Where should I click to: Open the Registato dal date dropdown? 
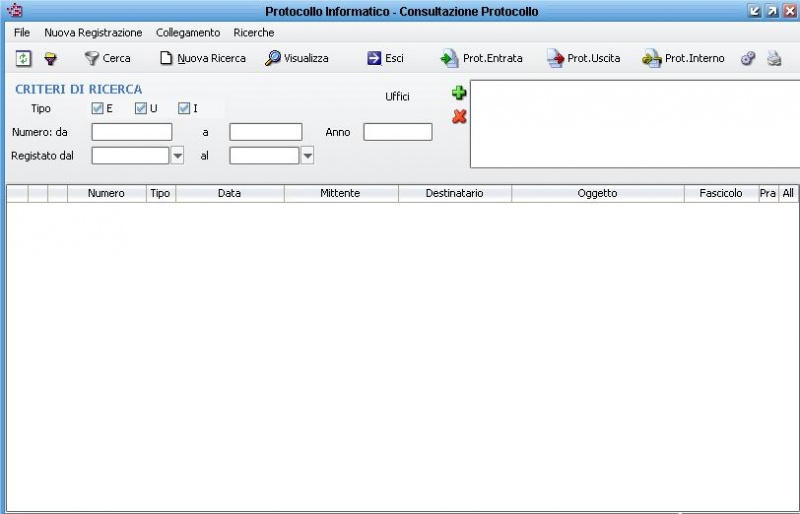tap(177, 156)
